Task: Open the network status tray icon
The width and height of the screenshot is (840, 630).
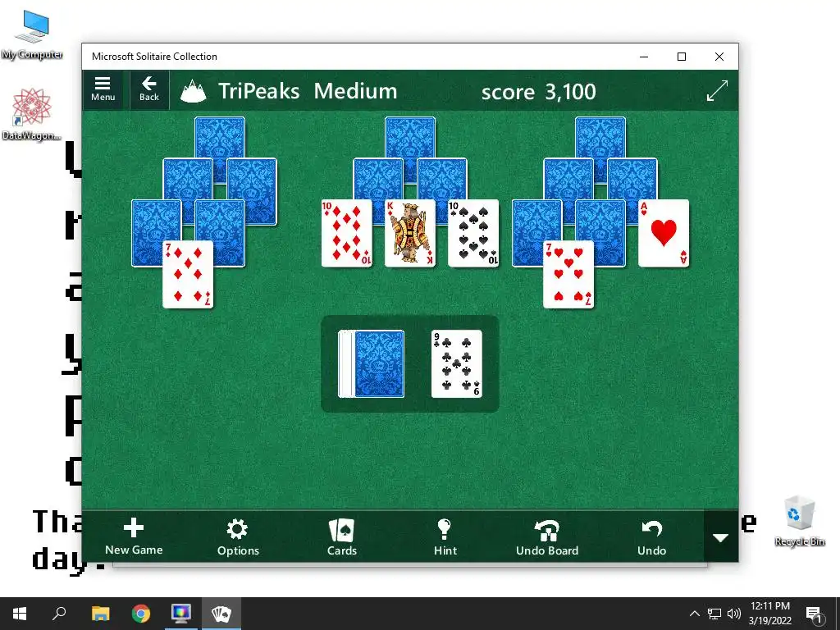Action: (714, 614)
